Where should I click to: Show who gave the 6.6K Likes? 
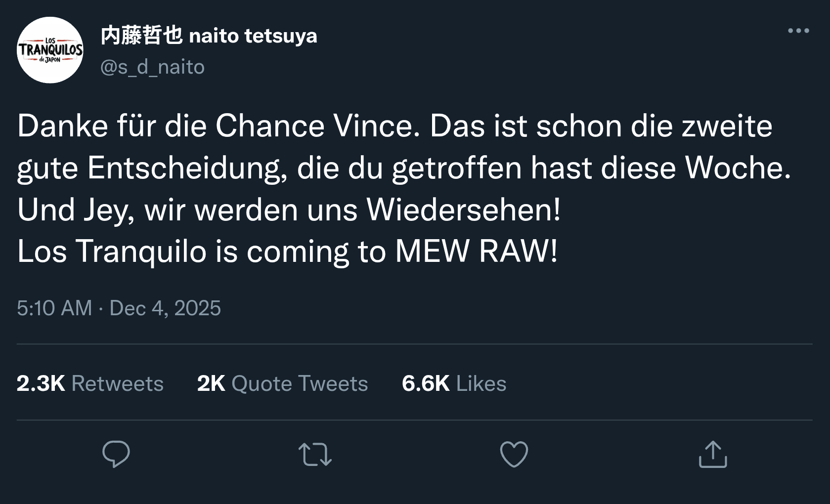454,383
